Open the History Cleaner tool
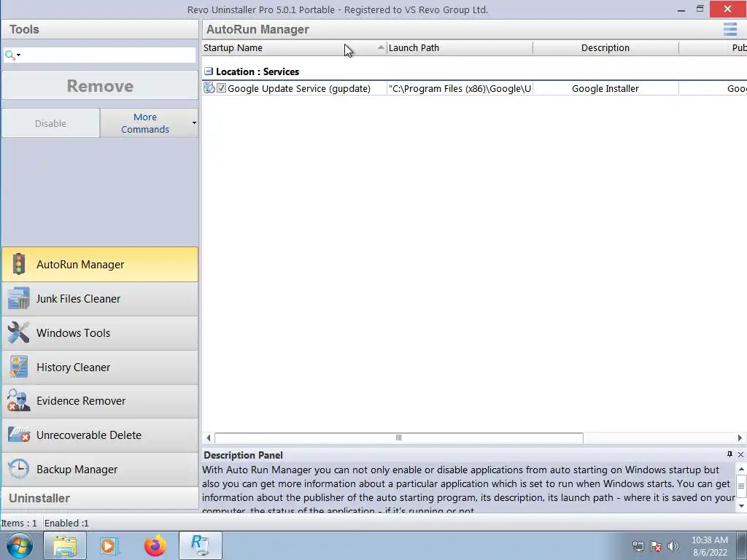747x560 pixels. click(x=99, y=367)
